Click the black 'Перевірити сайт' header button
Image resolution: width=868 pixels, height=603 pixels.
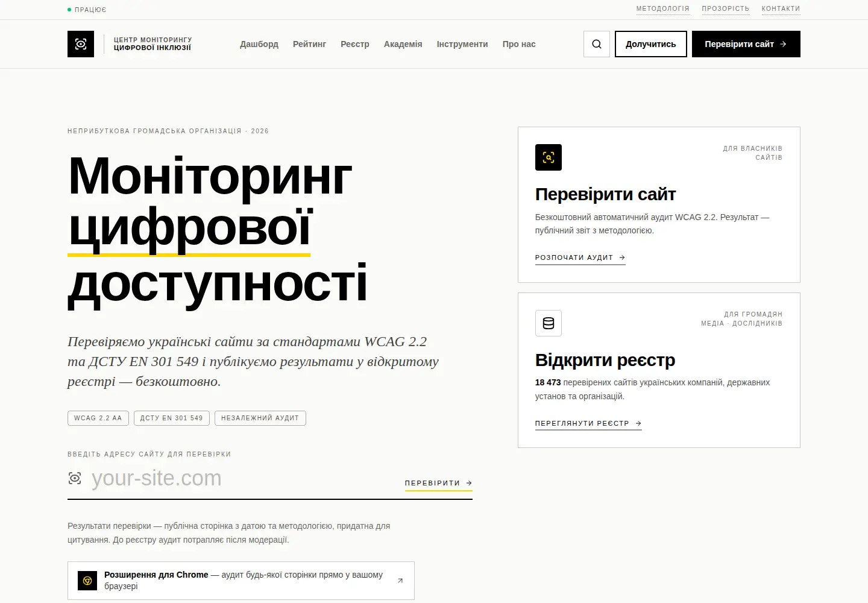pos(746,44)
